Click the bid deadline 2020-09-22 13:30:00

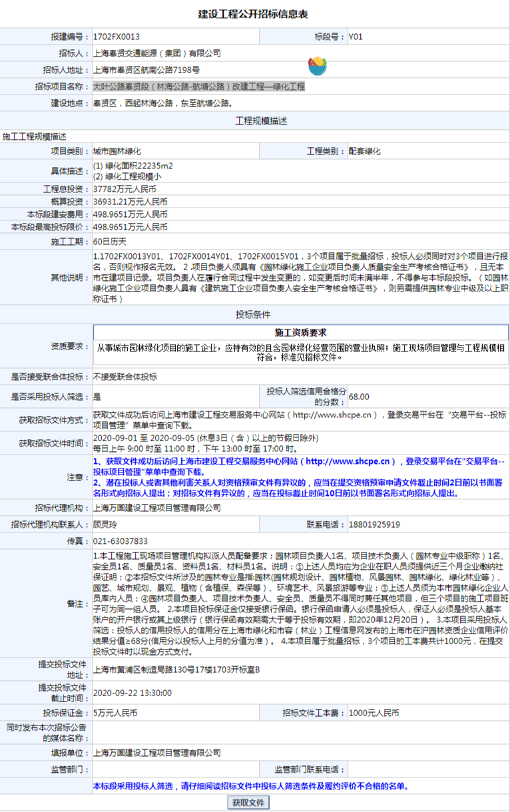[132, 693]
